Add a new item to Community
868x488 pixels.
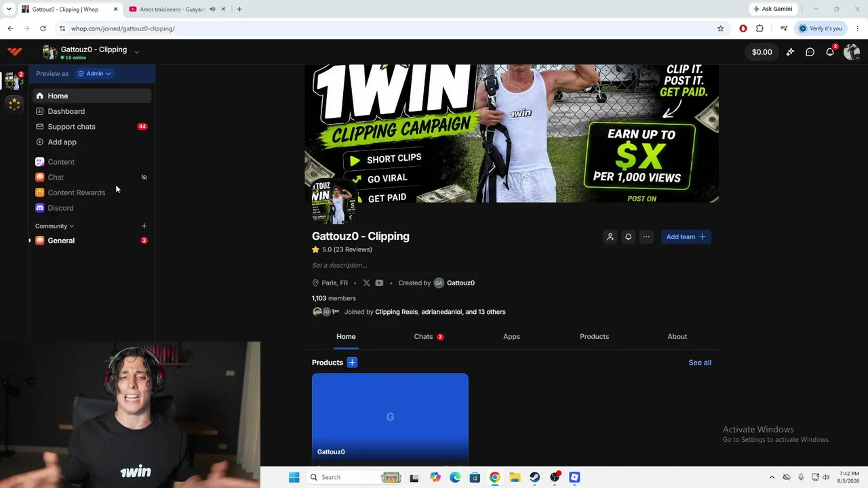click(x=144, y=226)
